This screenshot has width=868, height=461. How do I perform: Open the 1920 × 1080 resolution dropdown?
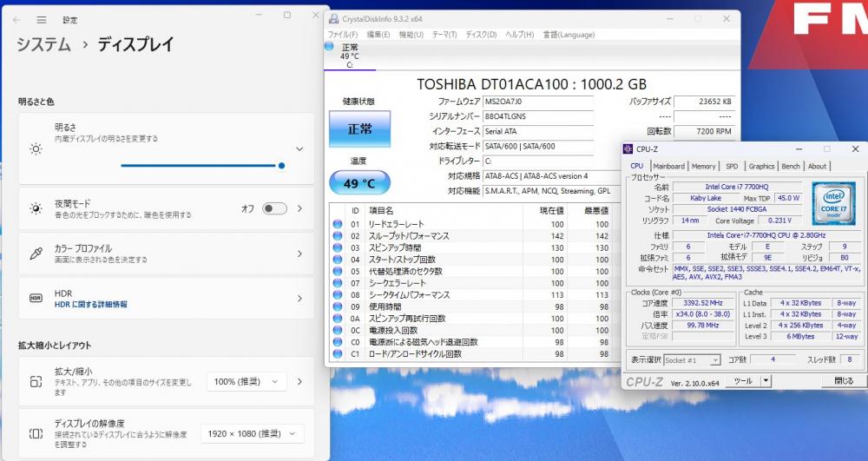click(x=253, y=433)
